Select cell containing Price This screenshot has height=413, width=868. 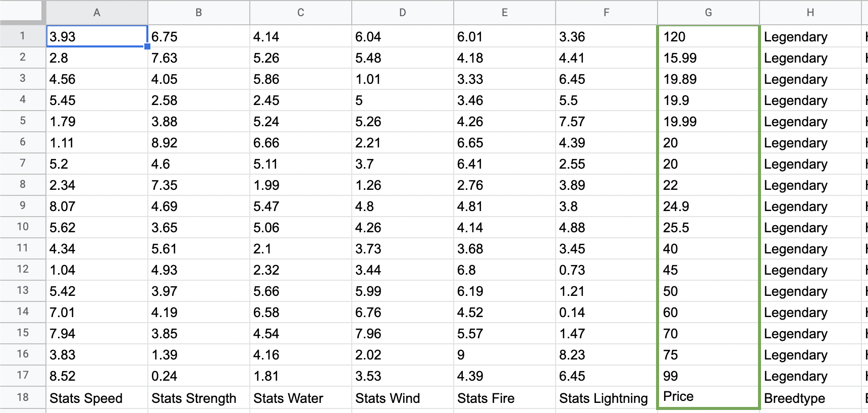709,397
